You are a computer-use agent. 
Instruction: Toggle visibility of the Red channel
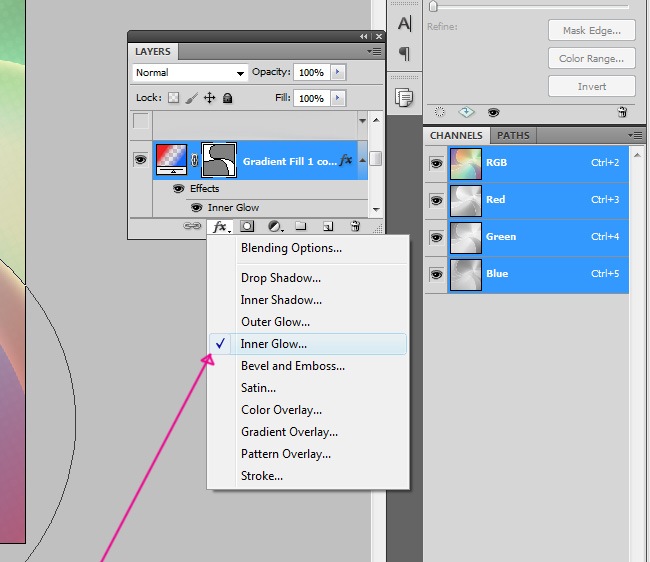(x=436, y=200)
